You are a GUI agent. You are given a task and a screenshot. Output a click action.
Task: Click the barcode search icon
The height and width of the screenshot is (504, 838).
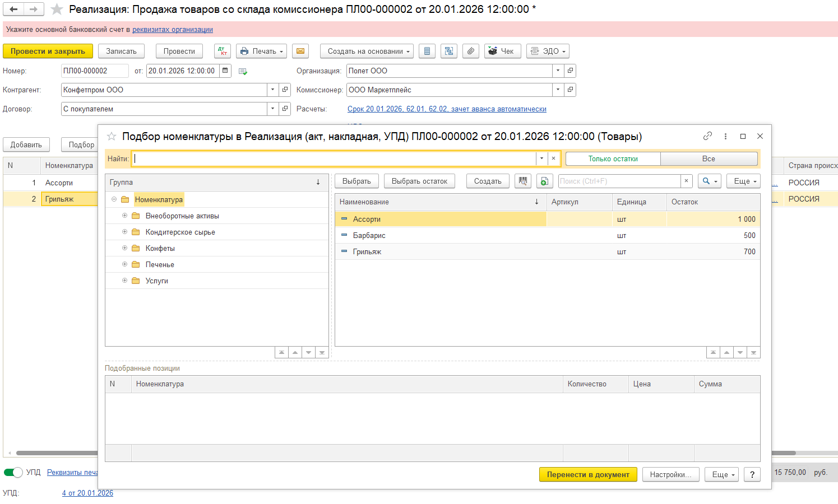(523, 181)
